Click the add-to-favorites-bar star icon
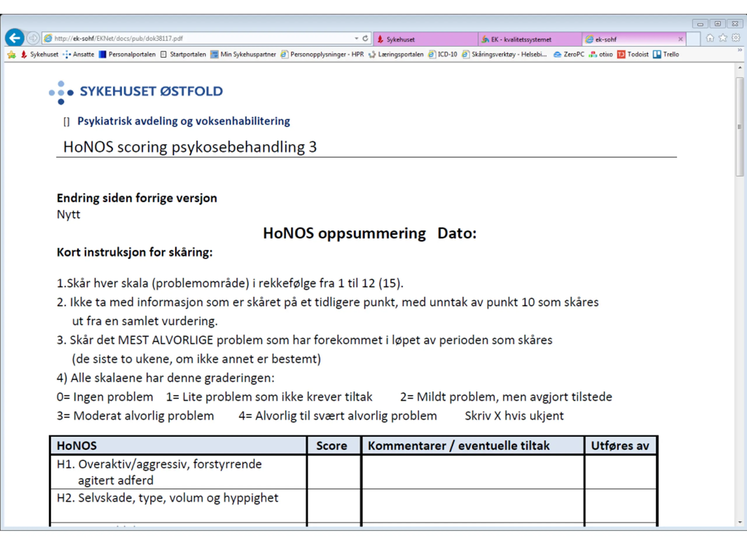Image resolution: width=747 pixels, height=560 pixels. tap(11, 55)
